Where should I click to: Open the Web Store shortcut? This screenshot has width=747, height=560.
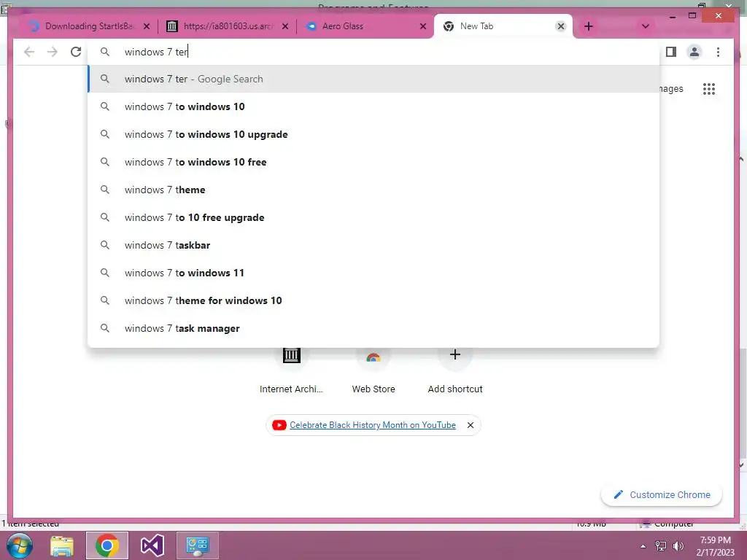click(x=373, y=371)
